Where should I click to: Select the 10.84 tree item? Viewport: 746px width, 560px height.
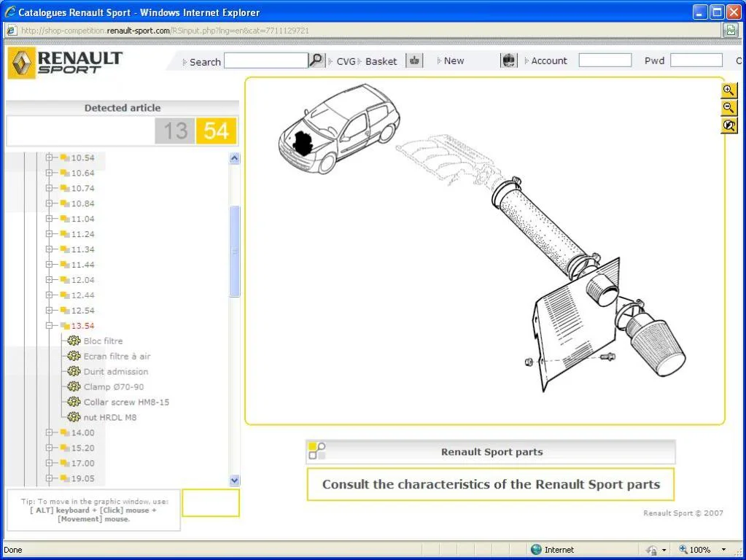click(x=83, y=203)
